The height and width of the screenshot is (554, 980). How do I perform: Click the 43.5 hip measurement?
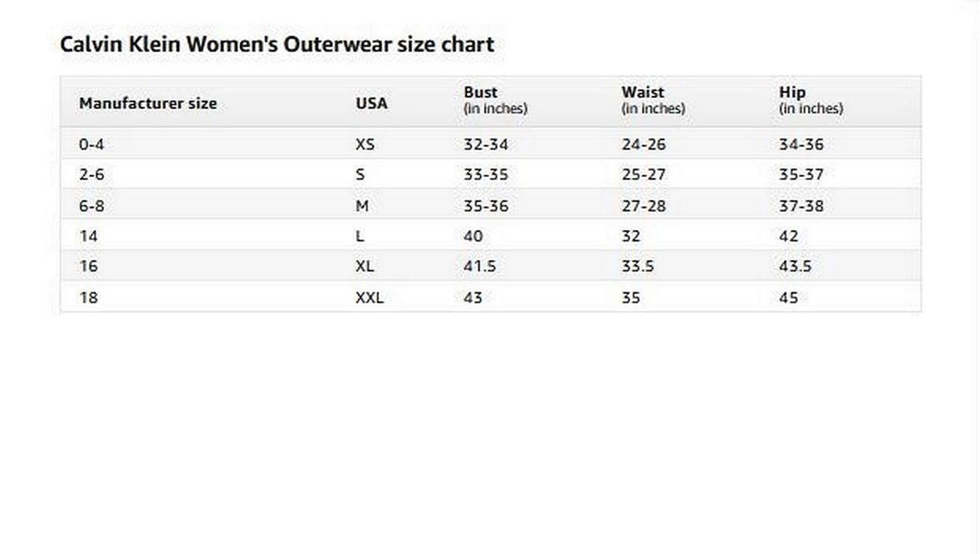click(x=795, y=266)
